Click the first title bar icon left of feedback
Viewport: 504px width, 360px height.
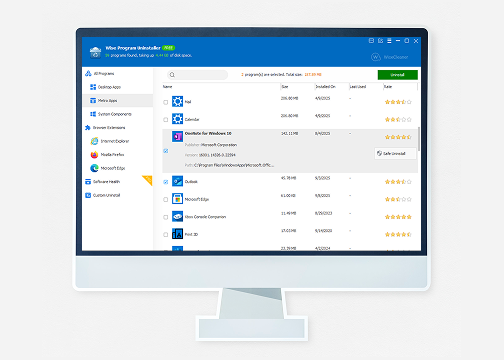(371, 41)
